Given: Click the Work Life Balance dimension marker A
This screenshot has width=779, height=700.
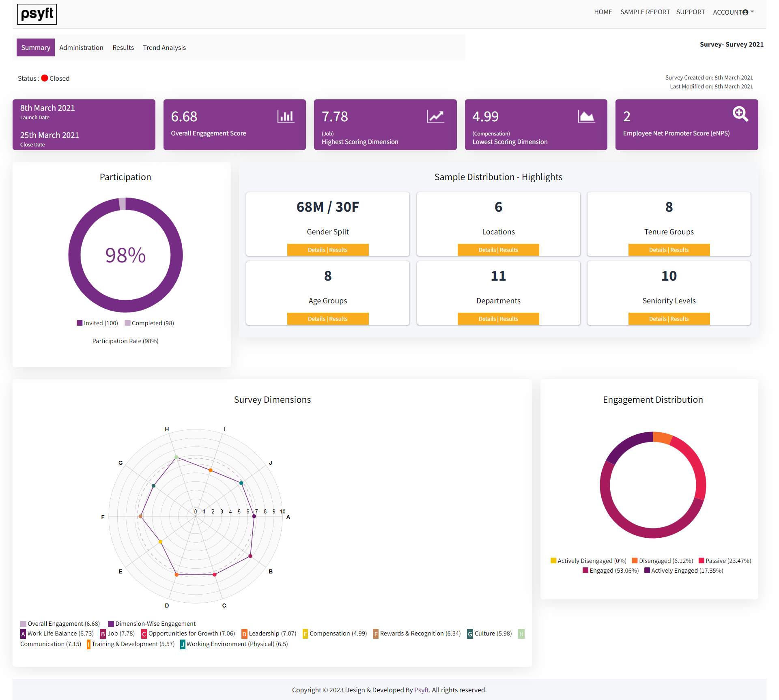Looking at the screenshot, I should point(254,517).
